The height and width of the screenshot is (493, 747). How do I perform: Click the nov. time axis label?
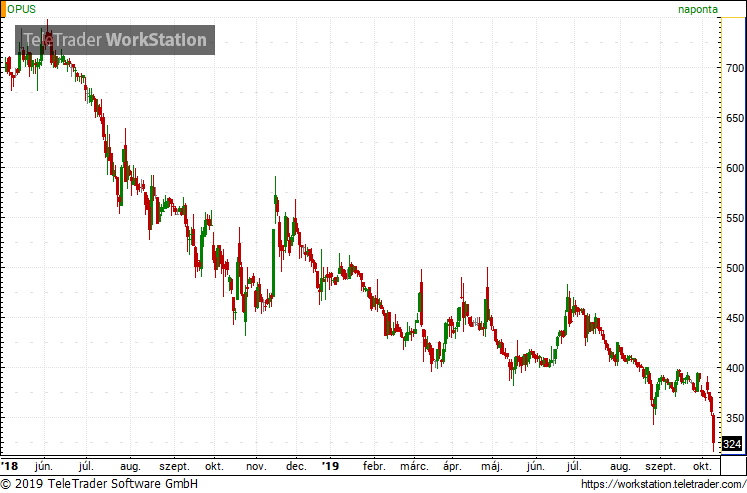click(256, 466)
